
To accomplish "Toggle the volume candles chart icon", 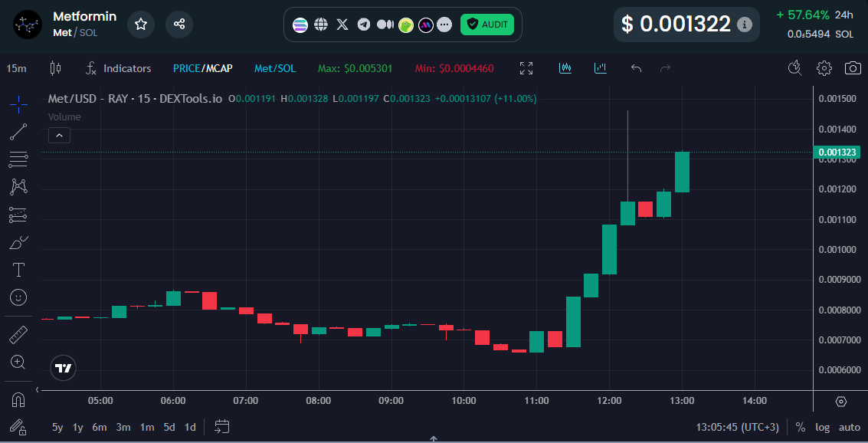I will click(x=565, y=68).
